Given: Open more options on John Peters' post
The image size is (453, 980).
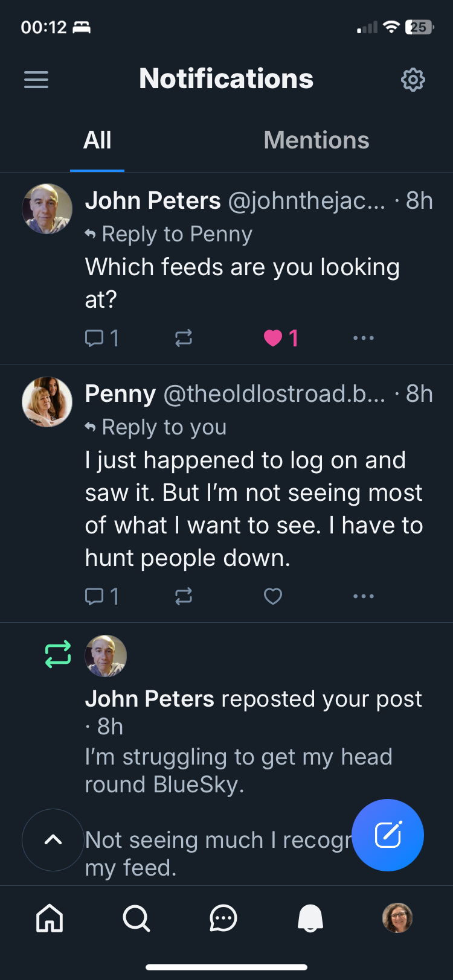Looking at the screenshot, I should (x=363, y=338).
